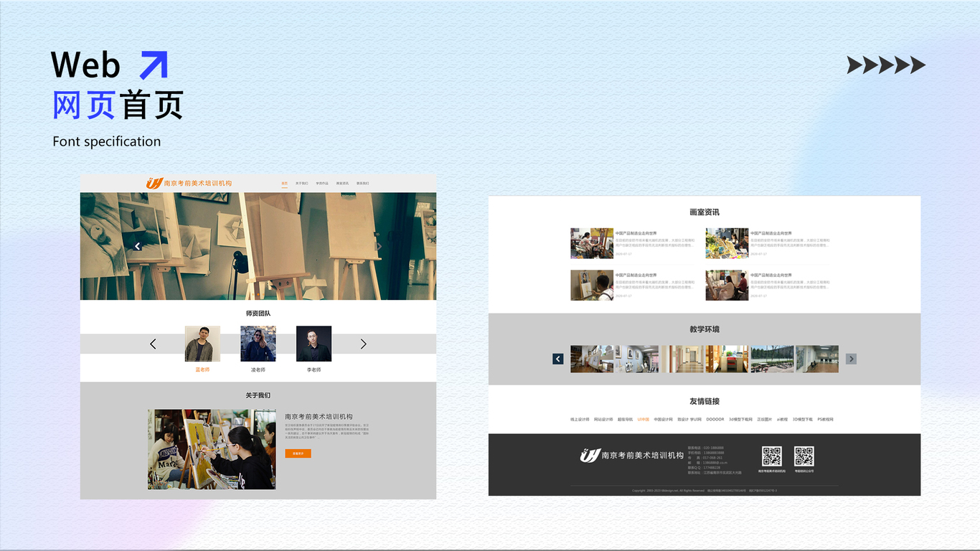
Task: Open the orange UI中国 friendly link
Action: point(643,419)
